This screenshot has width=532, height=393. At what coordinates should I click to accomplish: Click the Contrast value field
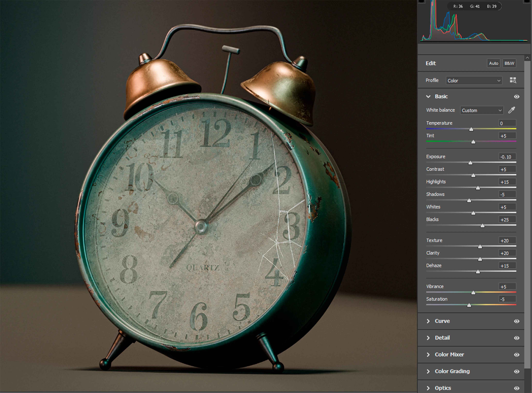tap(507, 169)
